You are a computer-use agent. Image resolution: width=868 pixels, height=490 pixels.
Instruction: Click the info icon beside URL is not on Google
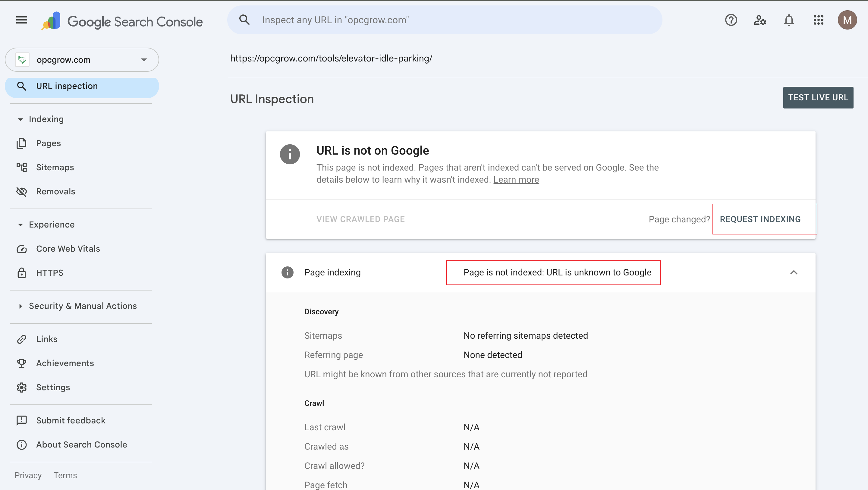pyautogui.click(x=290, y=154)
